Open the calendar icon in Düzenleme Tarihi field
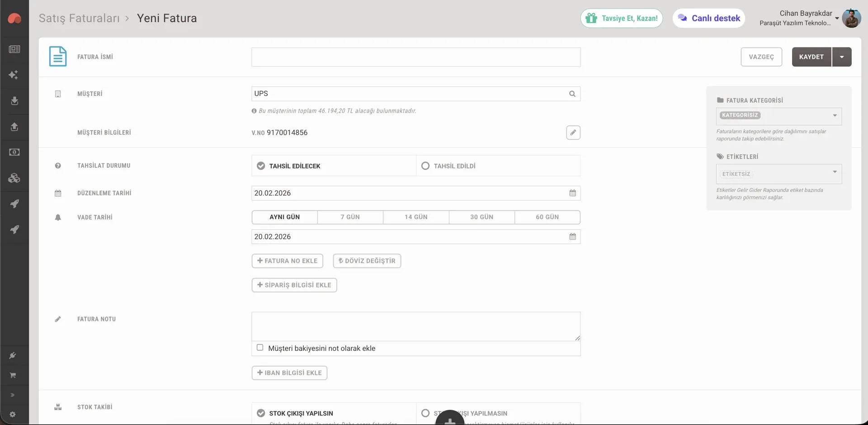Image resolution: width=868 pixels, height=425 pixels. (x=573, y=193)
